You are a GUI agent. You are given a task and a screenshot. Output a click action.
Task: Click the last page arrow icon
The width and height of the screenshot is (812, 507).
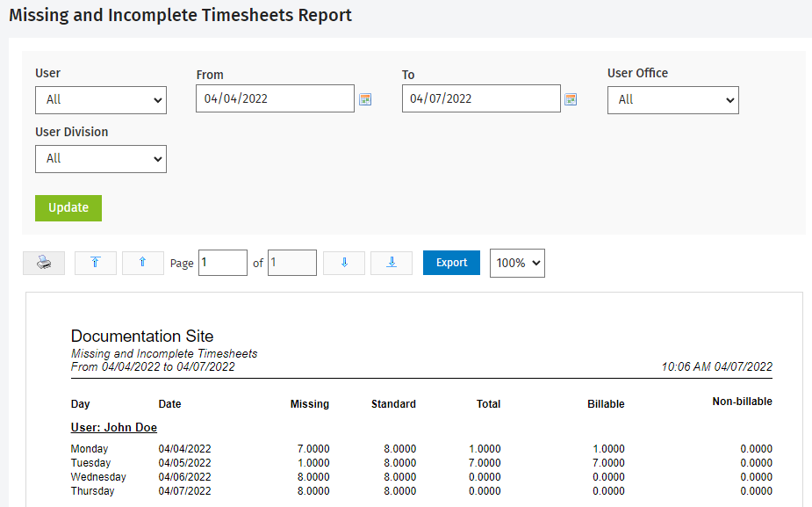tap(391, 263)
